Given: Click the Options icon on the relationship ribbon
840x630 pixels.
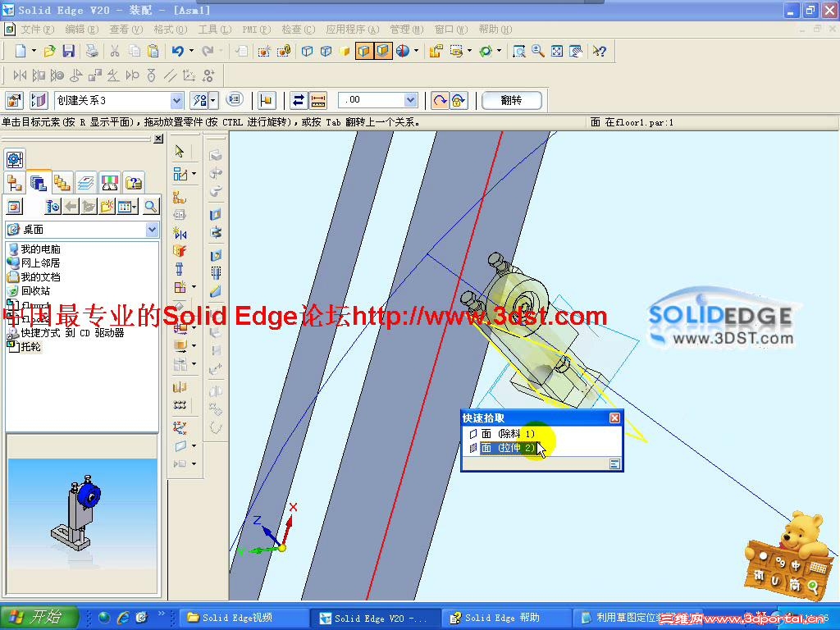Looking at the screenshot, I should (14, 100).
